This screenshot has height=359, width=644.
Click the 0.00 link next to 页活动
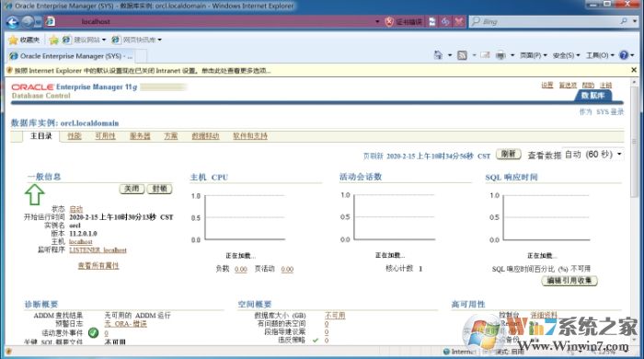287,269
